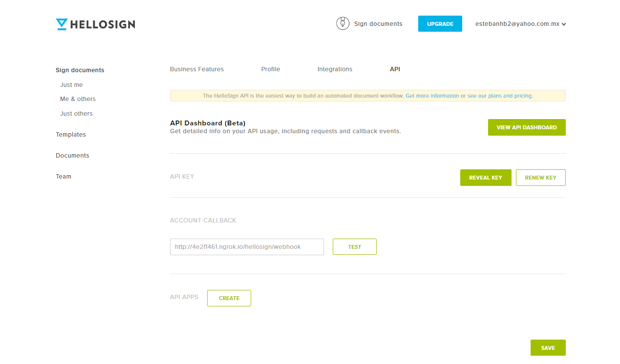Screen dimensions: 620x364
Task: Click the TEST callback button
Action: [355, 247]
